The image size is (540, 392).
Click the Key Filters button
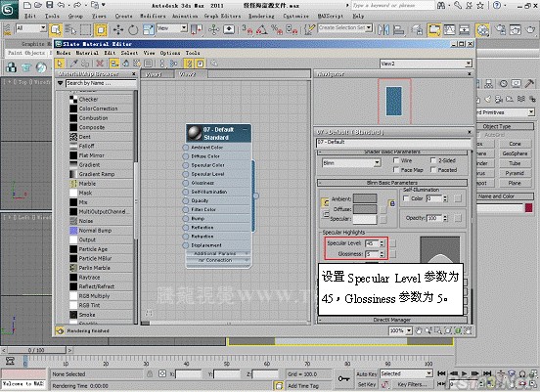(412, 384)
